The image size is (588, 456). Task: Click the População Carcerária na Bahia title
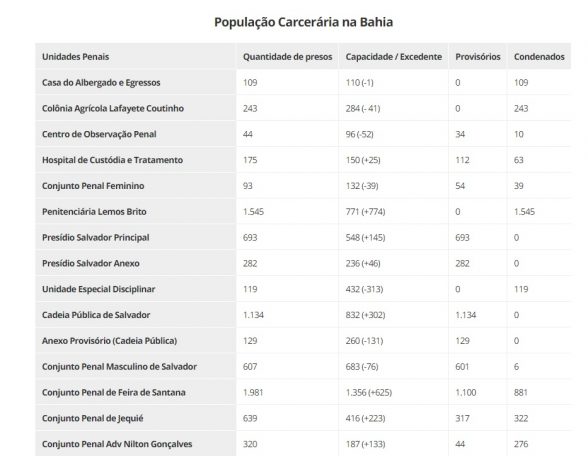tap(303, 22)
